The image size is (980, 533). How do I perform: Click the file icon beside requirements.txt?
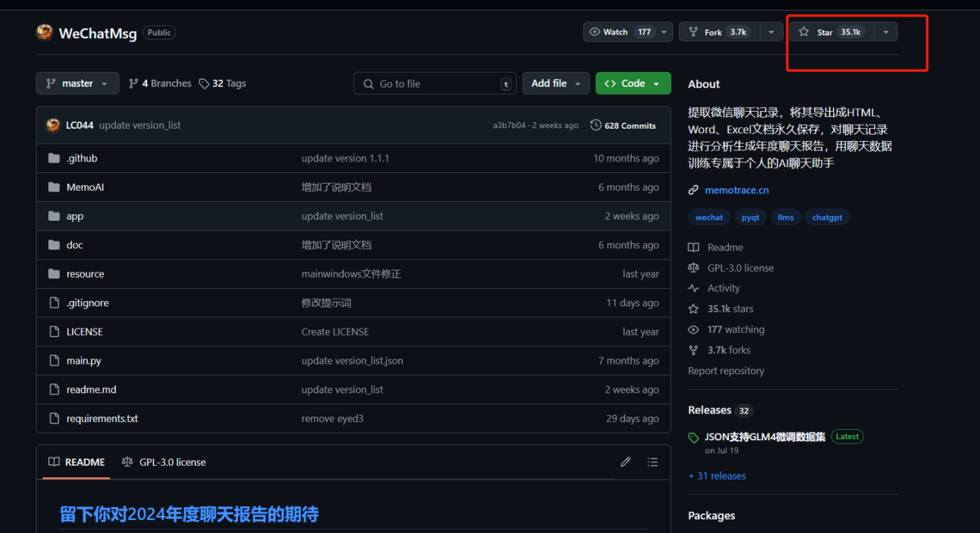(54, 418)
